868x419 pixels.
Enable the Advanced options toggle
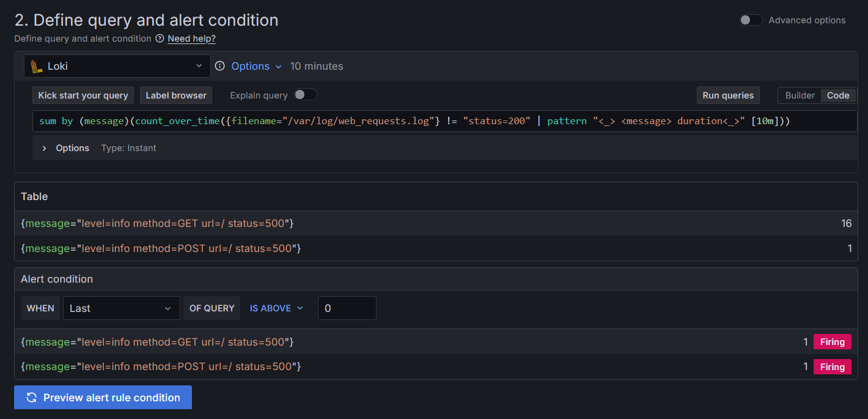[x=751, y=20]
